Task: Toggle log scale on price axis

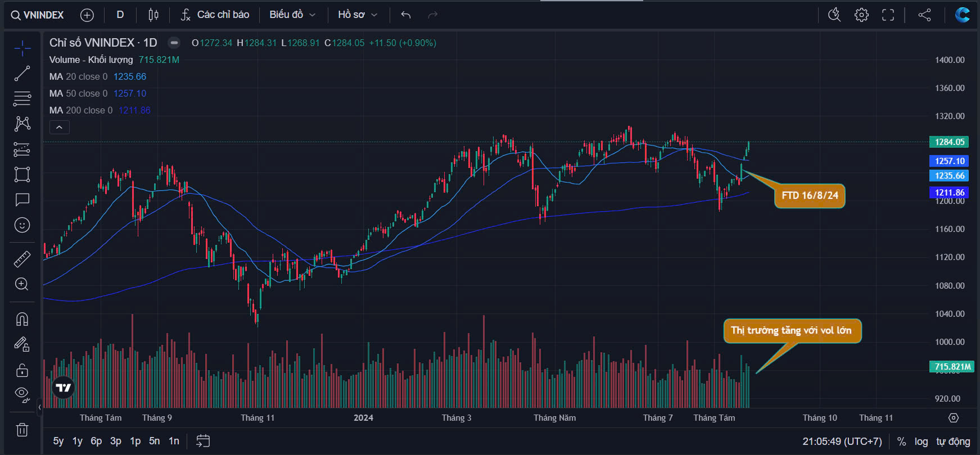Action: point(921,442)
